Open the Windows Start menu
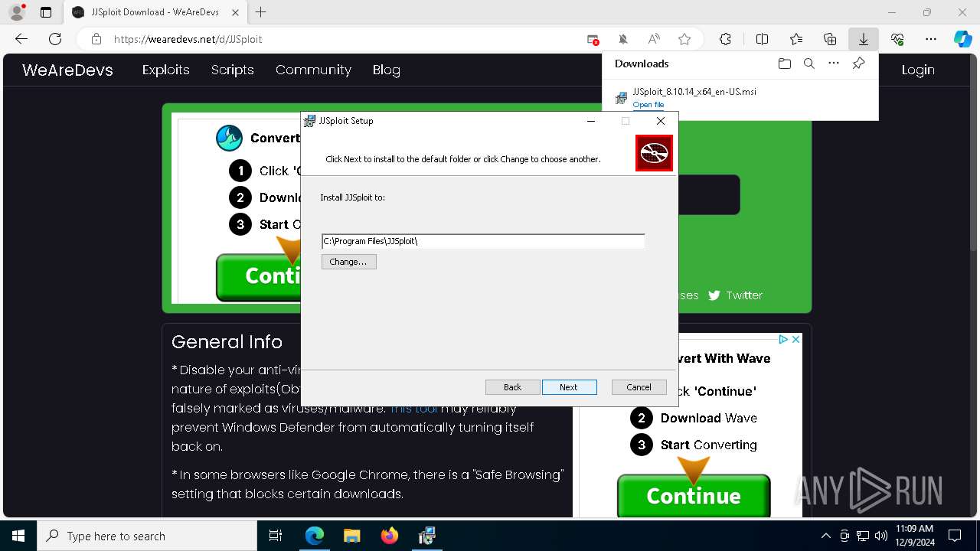Image resolution: width=980 pixels, height=551 pixels. [x=18, y=536]
